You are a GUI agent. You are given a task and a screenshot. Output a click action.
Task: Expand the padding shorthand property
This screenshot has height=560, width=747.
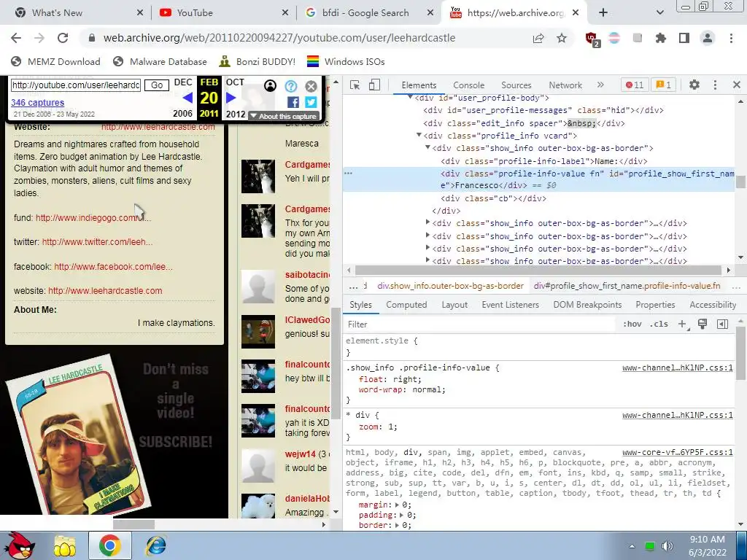click(401, 515)
